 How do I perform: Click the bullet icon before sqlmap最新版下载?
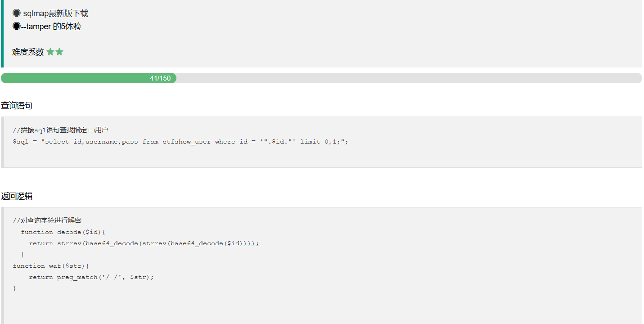tap(17, 13)
